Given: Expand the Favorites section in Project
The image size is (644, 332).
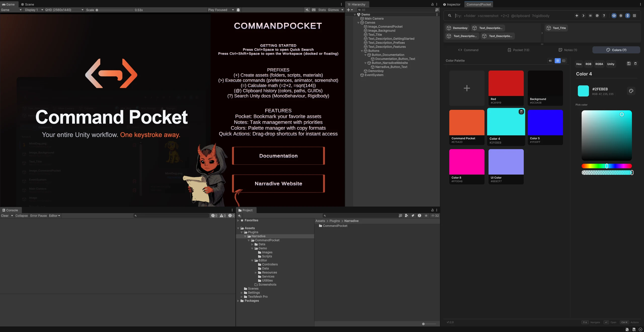Looking at the screenshot, I should pyautogui.click(x=238, y=220).
